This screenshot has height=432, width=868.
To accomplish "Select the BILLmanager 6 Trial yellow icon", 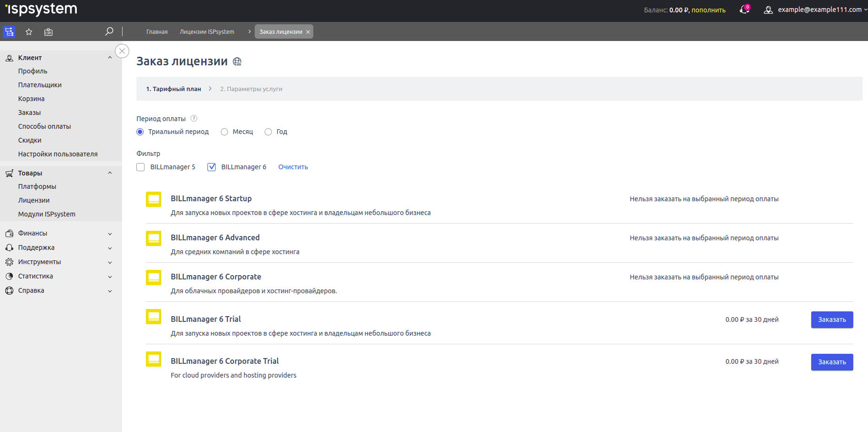I will tap(154, 317).
